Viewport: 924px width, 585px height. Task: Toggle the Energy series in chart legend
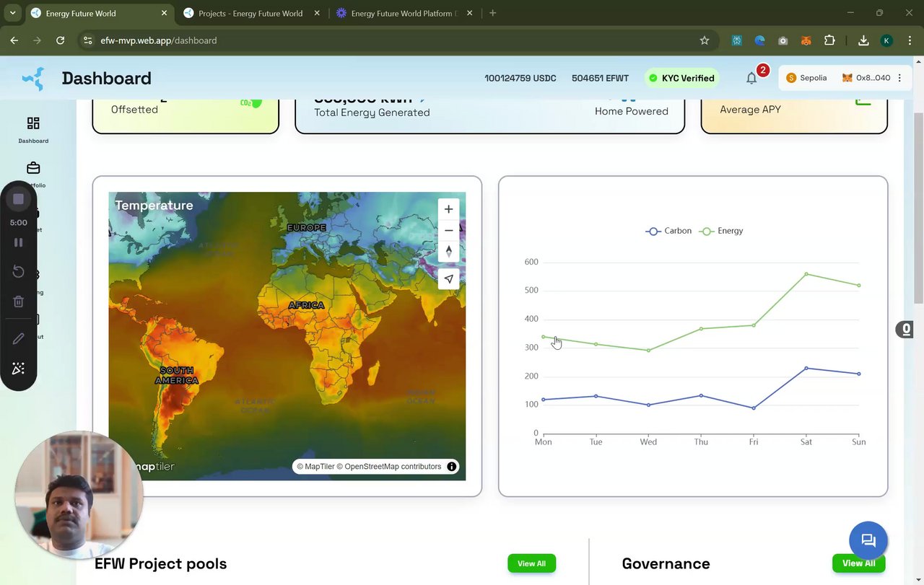tap(721, 231)
